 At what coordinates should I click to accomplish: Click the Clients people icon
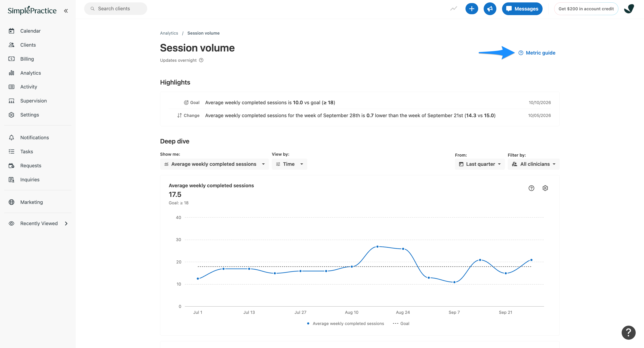coord(11,45)
